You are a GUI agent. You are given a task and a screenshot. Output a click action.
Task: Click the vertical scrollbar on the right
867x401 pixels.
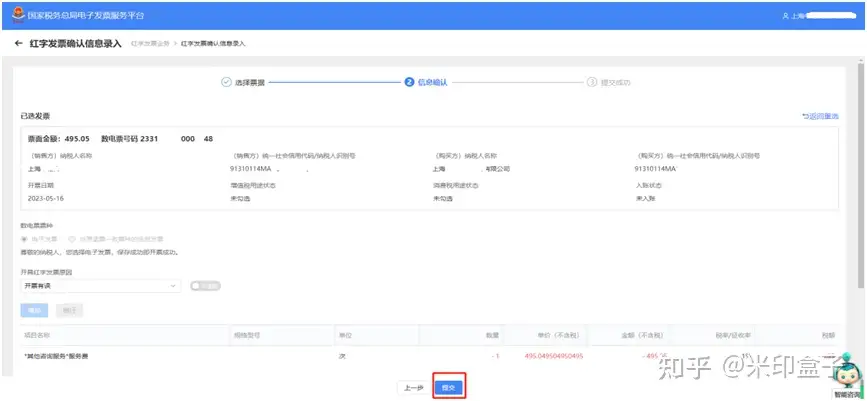863,171
